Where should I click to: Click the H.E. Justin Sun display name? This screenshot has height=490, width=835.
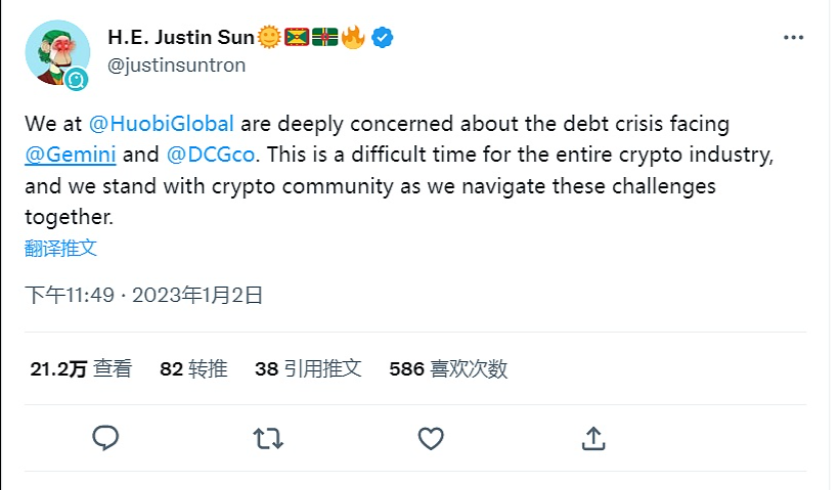(181, 39)
